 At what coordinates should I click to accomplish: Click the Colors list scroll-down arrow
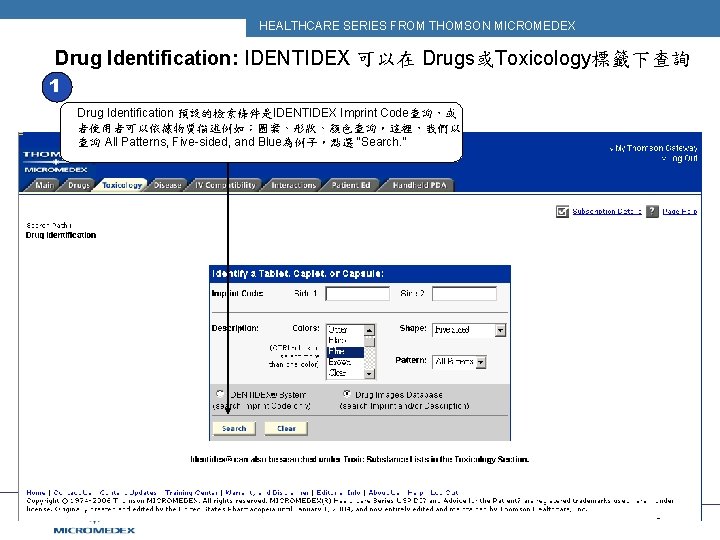point(370,374)
